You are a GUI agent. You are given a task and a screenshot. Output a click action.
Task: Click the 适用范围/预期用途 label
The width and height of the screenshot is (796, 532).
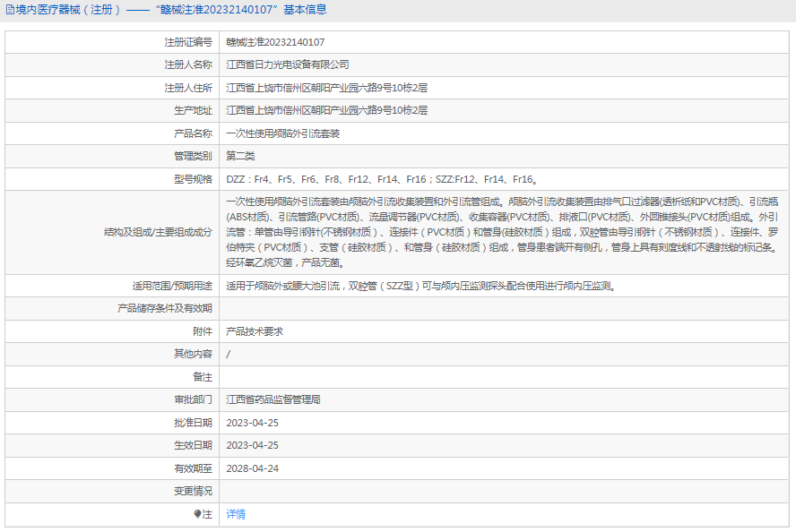point(172,286)
